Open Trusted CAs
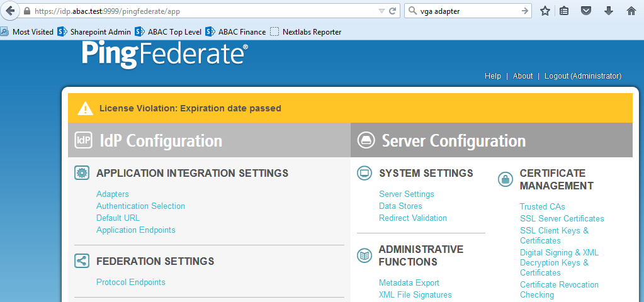This screenshot has height=302, width=644. tap(542, 206)
